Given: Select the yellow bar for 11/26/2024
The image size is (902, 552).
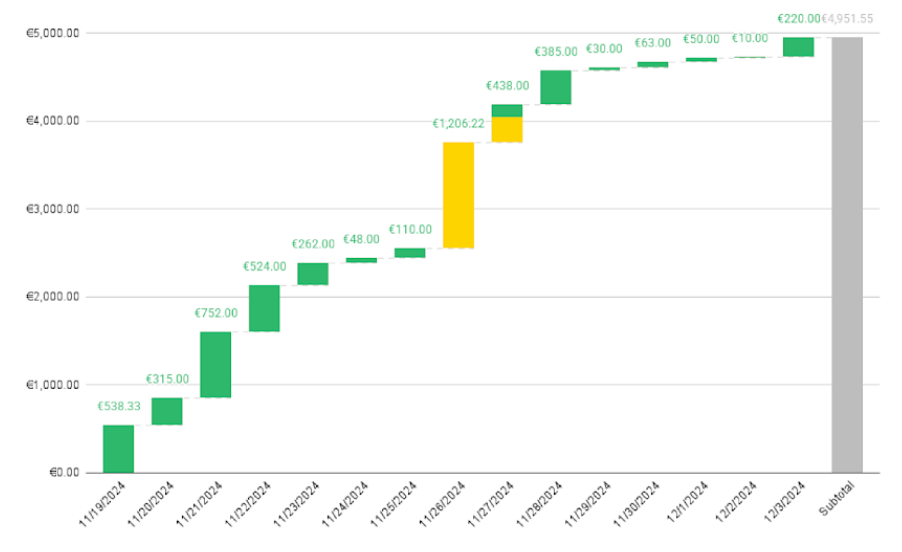Looking at the screenshot, I should (x=458, y=195).
